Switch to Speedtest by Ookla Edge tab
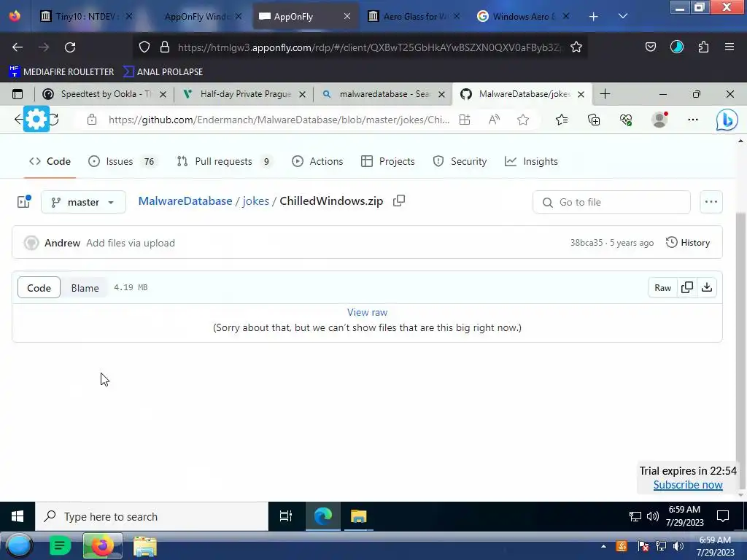 pyautogui.click(x=104, y=94)
